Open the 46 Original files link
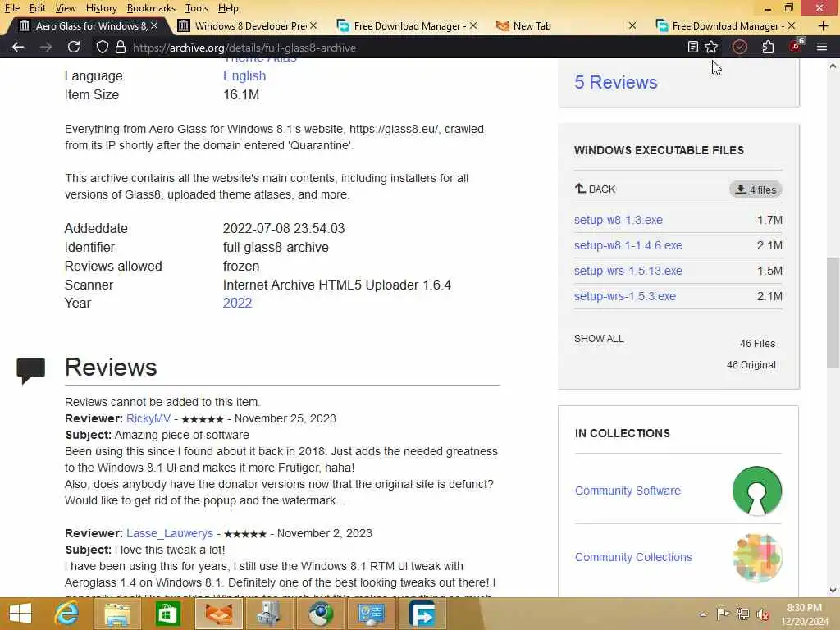 coord(751,365)
